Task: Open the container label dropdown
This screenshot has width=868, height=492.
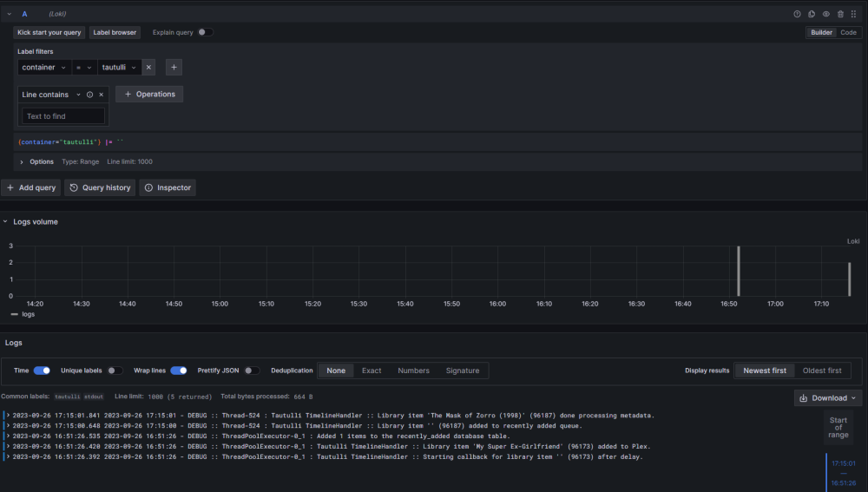Action: (44, 67)
